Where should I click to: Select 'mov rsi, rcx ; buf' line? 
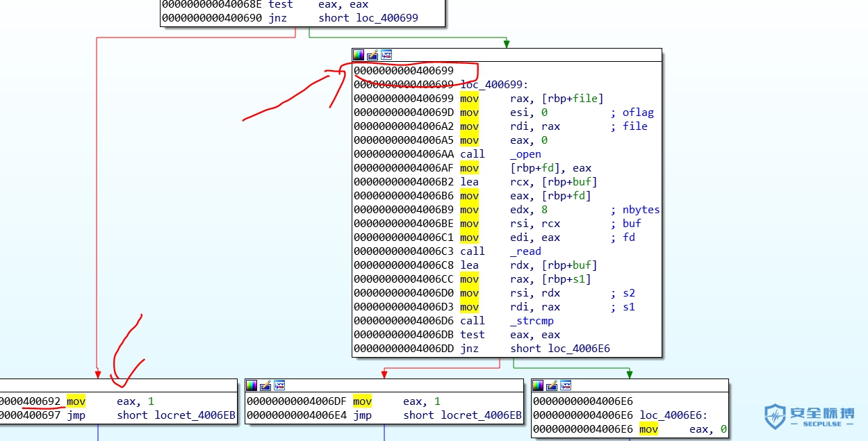pos(498,224)
